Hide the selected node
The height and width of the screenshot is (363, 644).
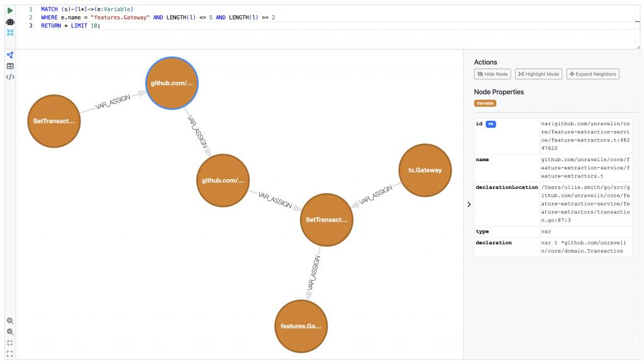coord(492,74)
